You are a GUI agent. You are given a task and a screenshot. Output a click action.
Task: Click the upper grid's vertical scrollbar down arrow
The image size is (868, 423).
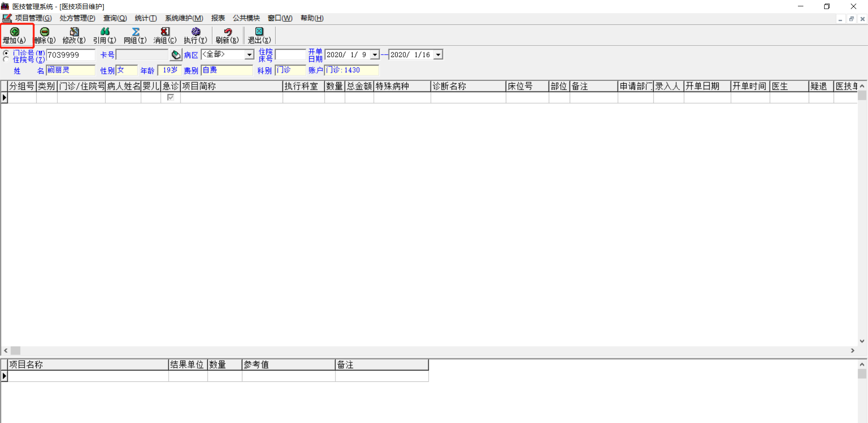pyautogui.click(x=862, y=341)
